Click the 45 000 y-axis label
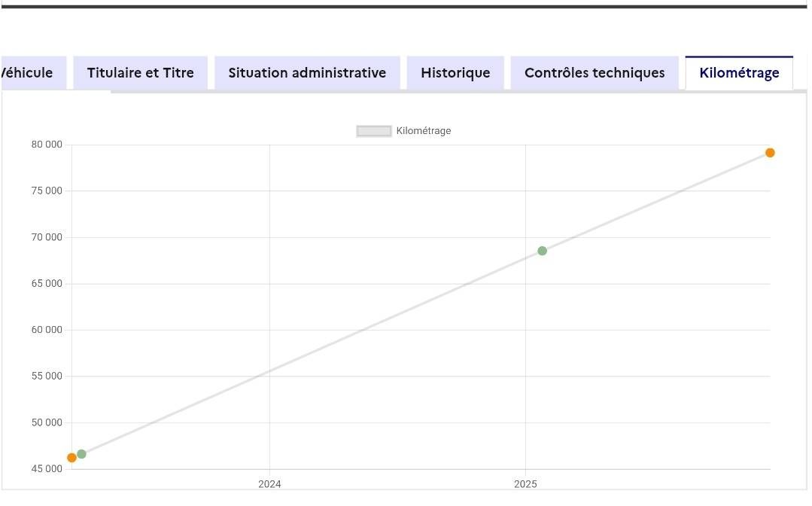Image resolution: width=812 pixels, height=506 pixels. 47,468
